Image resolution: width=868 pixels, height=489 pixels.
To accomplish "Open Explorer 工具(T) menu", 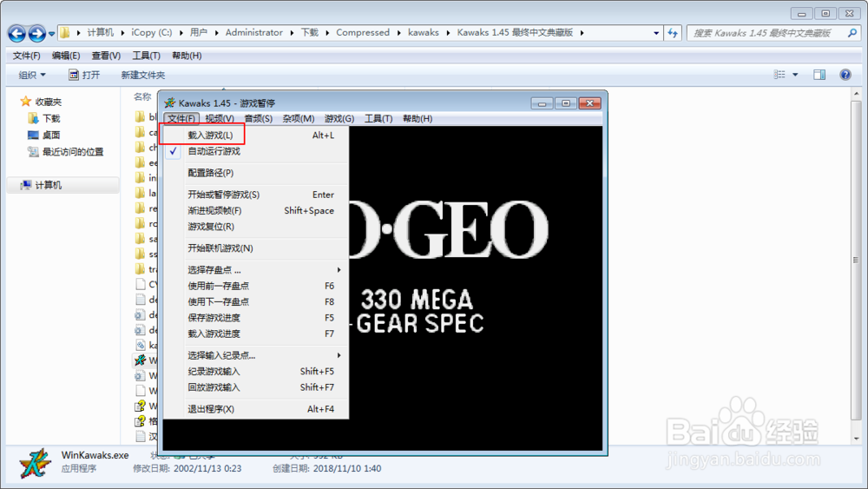I will pos(146,56).
